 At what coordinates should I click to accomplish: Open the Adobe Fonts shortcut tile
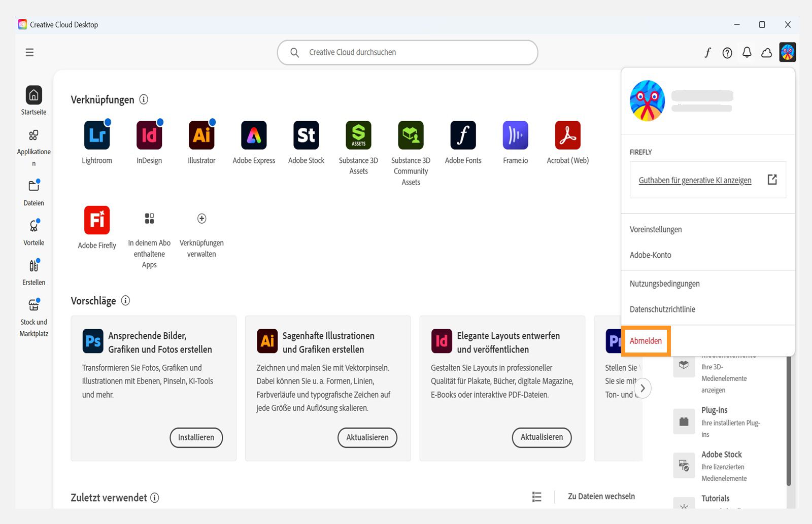(463, 143)
